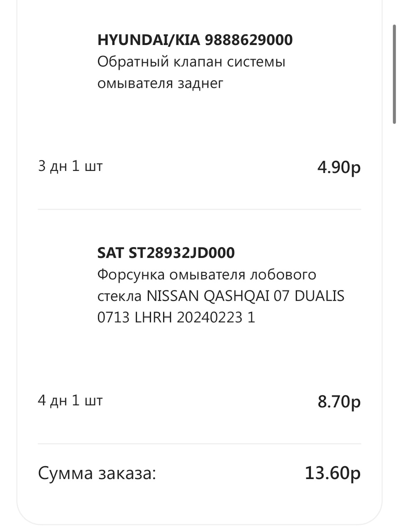This screenshot has width=399, height=532.
Task: Select the 1 шт quantity beside 3 дн
Action: 87,166
